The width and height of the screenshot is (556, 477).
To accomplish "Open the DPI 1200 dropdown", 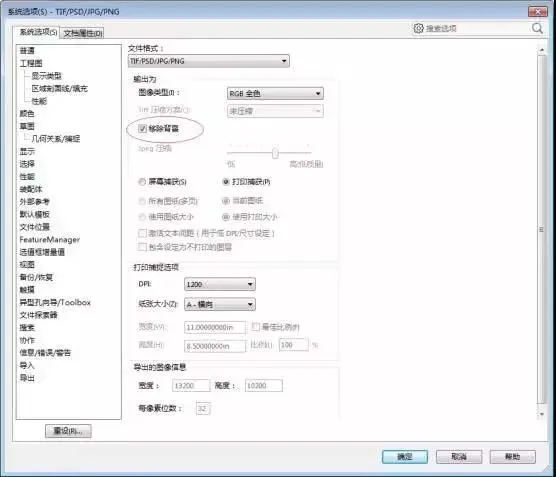I will (220, 284).
